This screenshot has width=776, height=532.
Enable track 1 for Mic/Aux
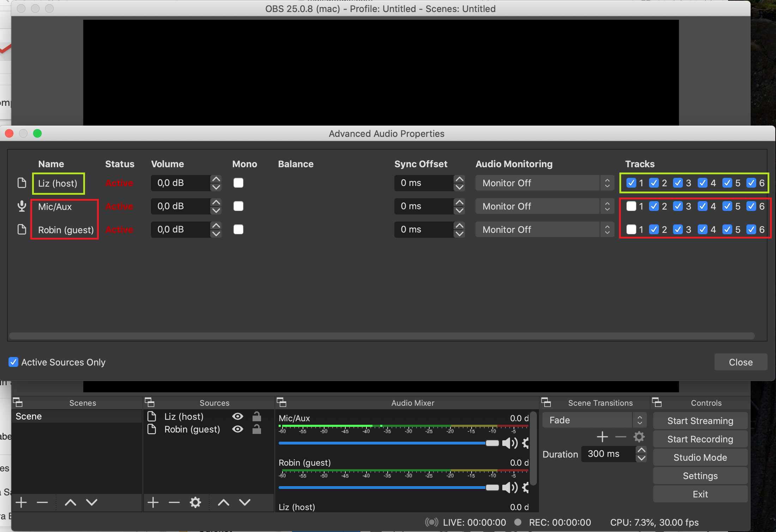tap(631, 206)
